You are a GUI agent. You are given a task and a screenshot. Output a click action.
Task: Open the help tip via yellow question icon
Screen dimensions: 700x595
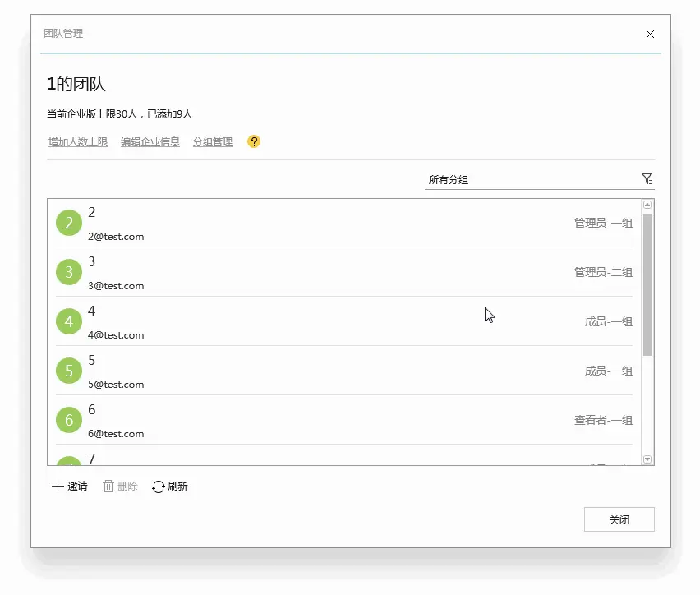(254, 141)
